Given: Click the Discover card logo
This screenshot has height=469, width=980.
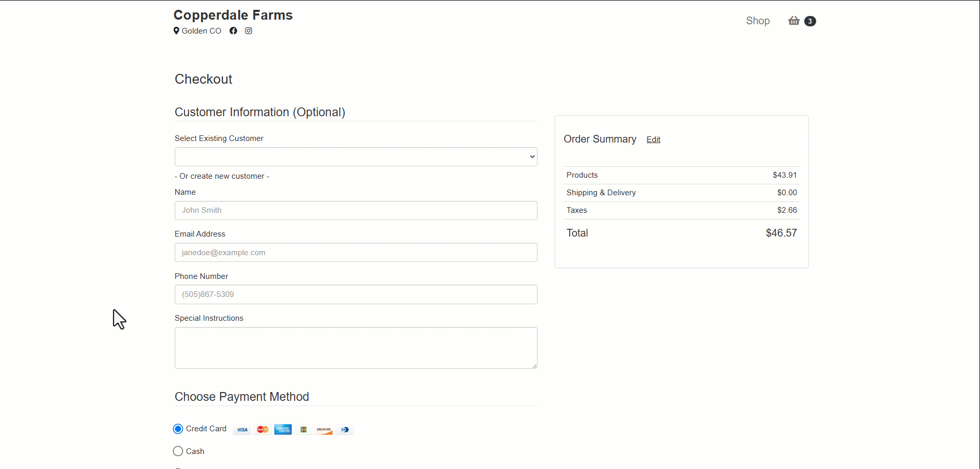Looking at the screenshot, I should (324, 430).
